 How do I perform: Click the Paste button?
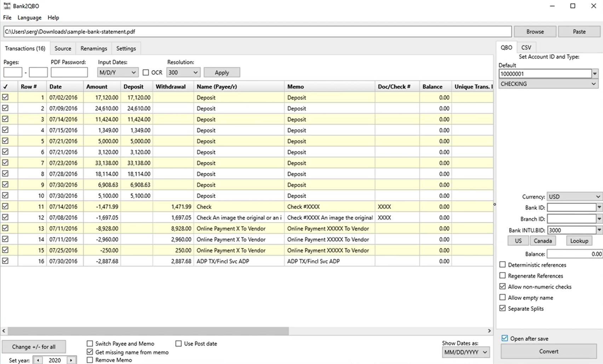click(579, 31)
